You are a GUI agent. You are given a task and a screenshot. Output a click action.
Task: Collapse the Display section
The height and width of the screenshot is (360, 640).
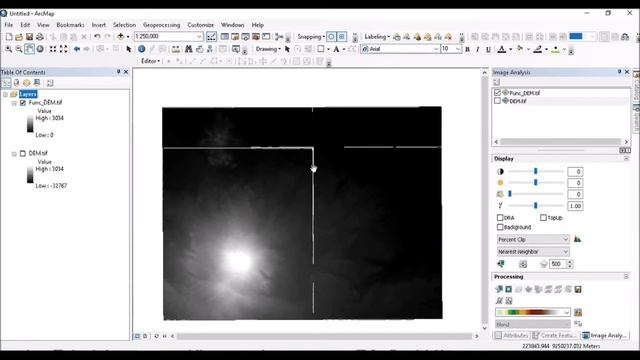click(626, 158)
